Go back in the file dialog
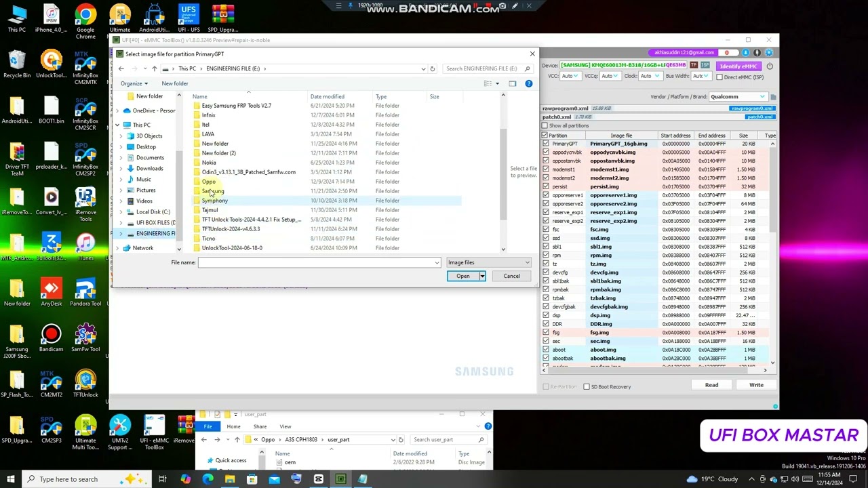The height and width of the screenshot is (488, 868). click(121, 68)
